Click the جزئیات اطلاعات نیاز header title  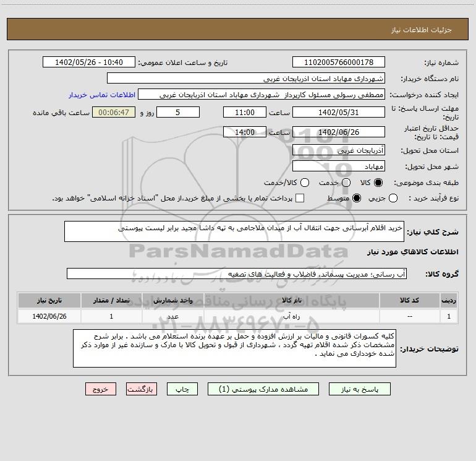point(422,30)
